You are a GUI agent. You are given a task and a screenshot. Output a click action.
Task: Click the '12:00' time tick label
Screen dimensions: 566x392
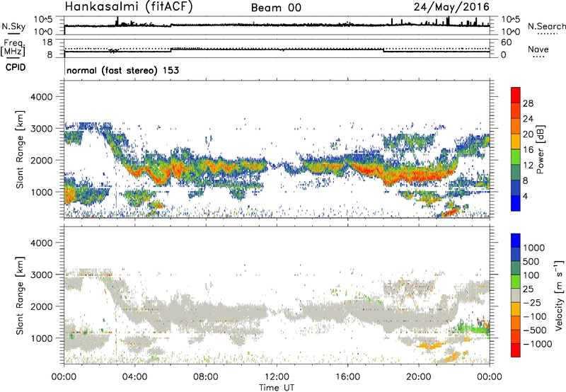point(277,377)
